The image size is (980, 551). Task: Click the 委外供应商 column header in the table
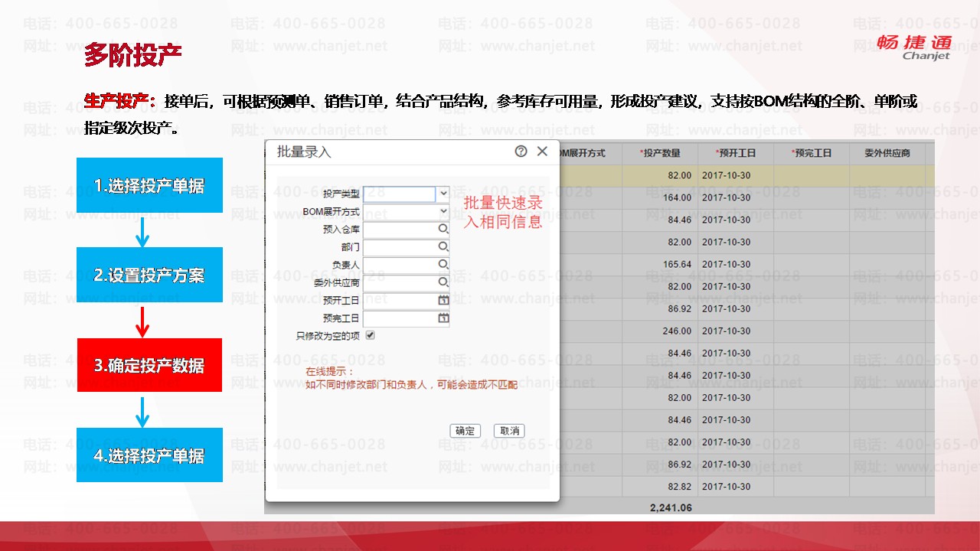click(887, 153)
